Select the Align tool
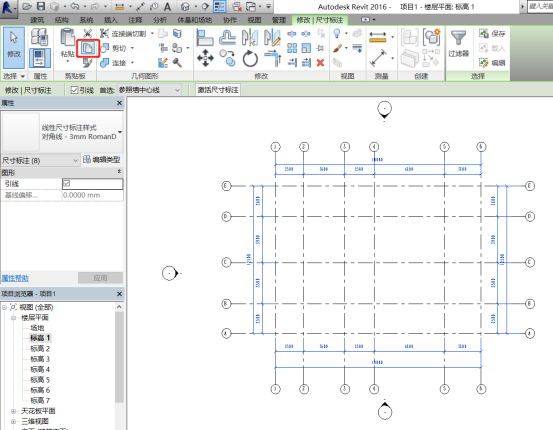 click(x=205, y=38)
